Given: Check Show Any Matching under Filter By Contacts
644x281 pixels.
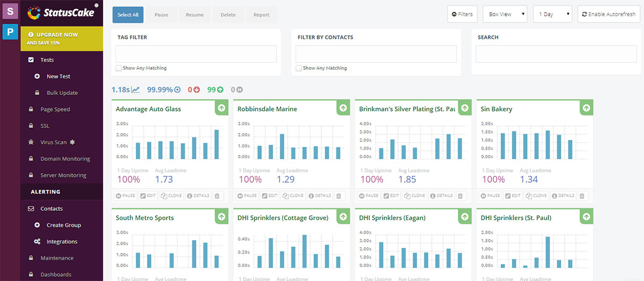Looking at the screenshot, I should (299, 68).
